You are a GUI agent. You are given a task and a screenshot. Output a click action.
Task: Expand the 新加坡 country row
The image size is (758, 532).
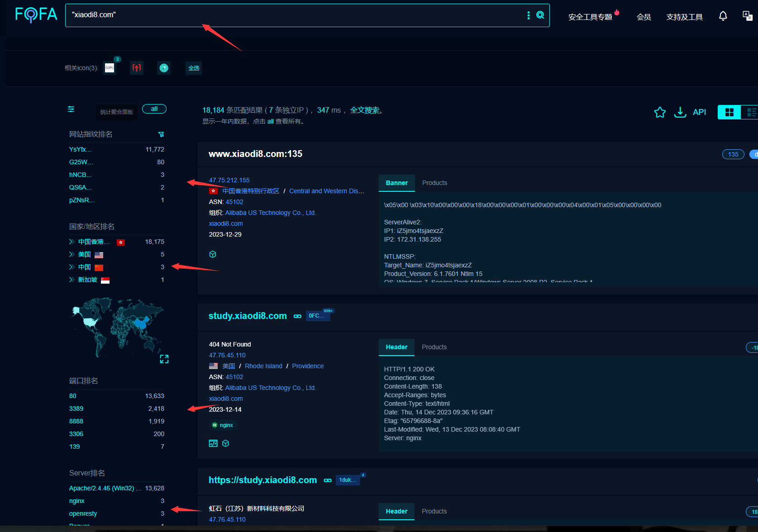[x=72, y=280]
